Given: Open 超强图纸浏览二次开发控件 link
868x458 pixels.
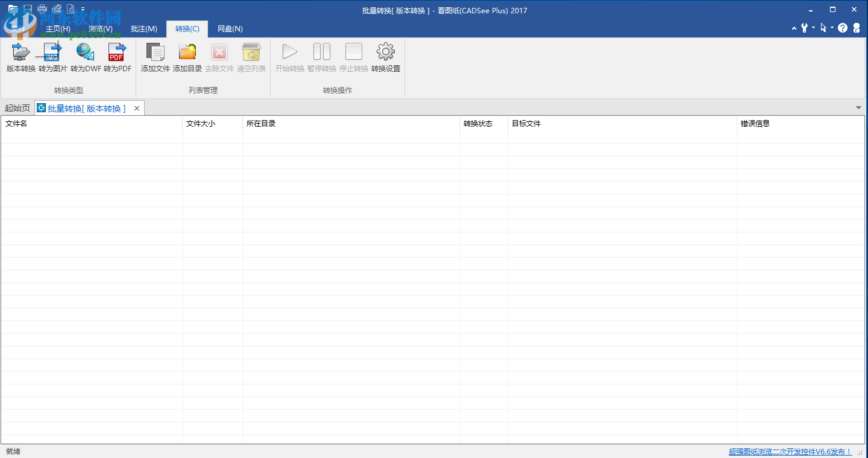Looking at the screenshot, I should click(x=790, y=451).
